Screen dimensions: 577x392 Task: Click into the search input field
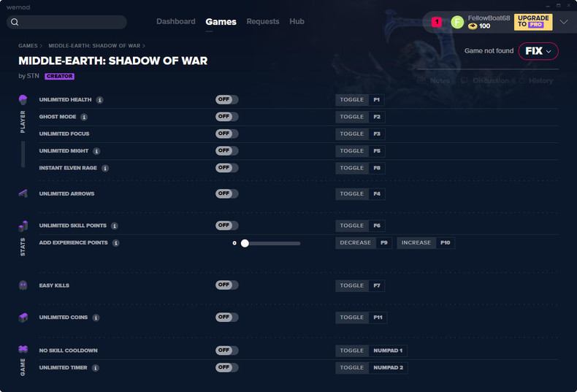(x=66, y=22)
